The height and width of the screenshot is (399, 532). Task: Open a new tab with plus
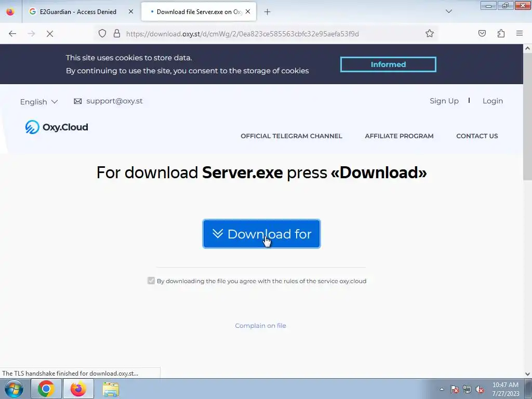(x=268, y=12)
